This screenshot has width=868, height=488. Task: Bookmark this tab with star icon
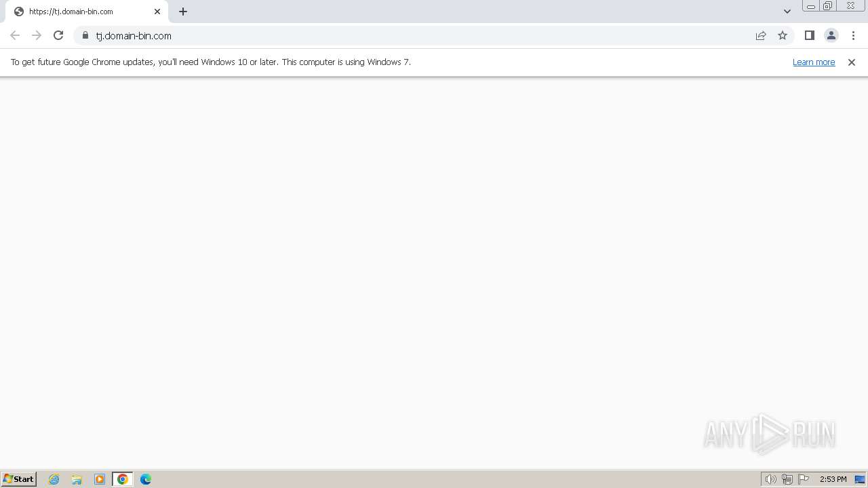[x=783, y=35]
